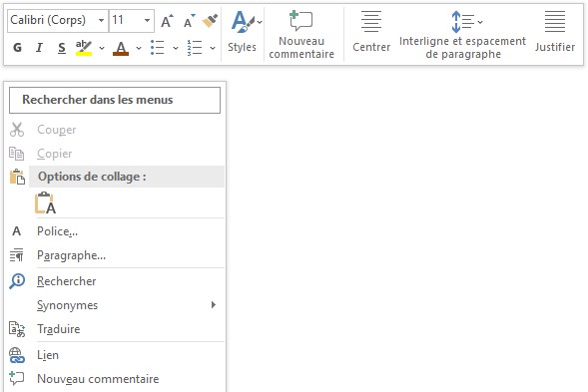The width and height of the screenshot is (588, 392).
Task: Apply numbered list formatting
Action: (195, 48)
